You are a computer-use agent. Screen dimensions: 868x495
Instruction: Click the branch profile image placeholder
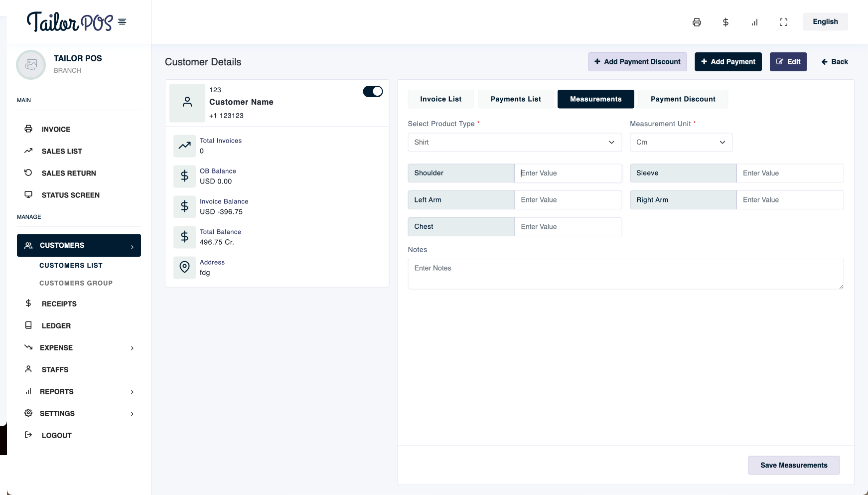click(31, 65)
